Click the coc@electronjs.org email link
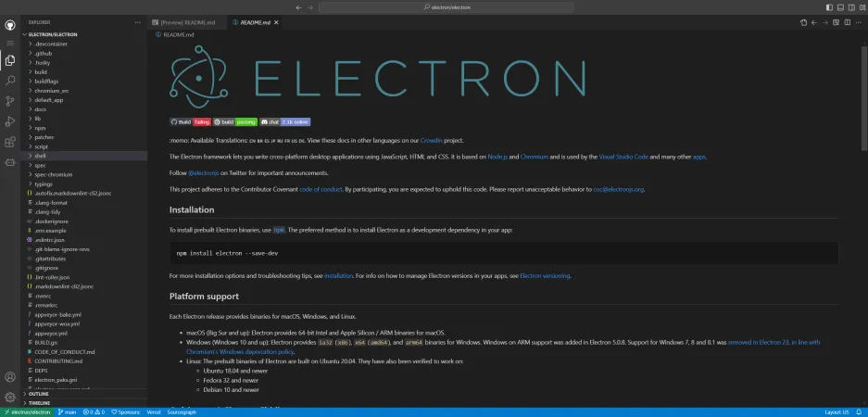The height and width of the screenshot is (417, 868). (x=618, y=189)
